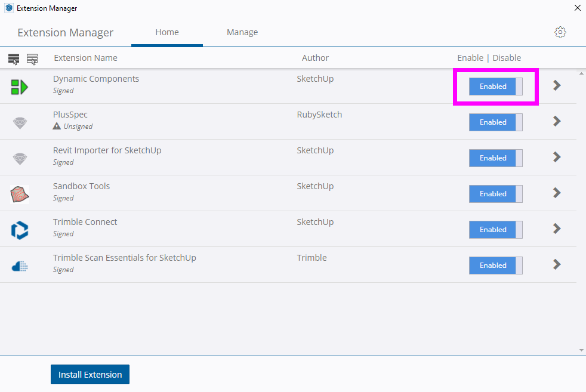Screen dimensions: 586x392
Task: Click the Dynamic Components green icon
Action: pos(20,87)
